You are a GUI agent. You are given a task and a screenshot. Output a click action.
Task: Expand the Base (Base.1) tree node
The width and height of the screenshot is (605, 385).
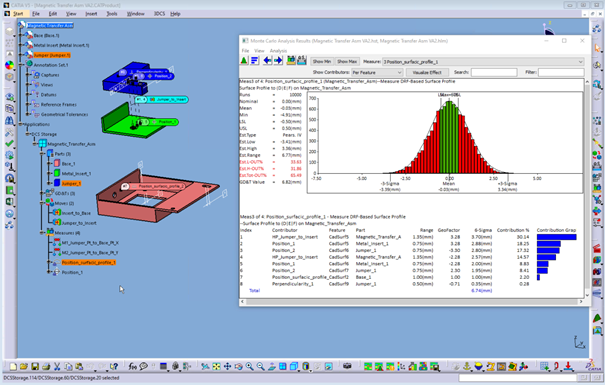[20, 35]
